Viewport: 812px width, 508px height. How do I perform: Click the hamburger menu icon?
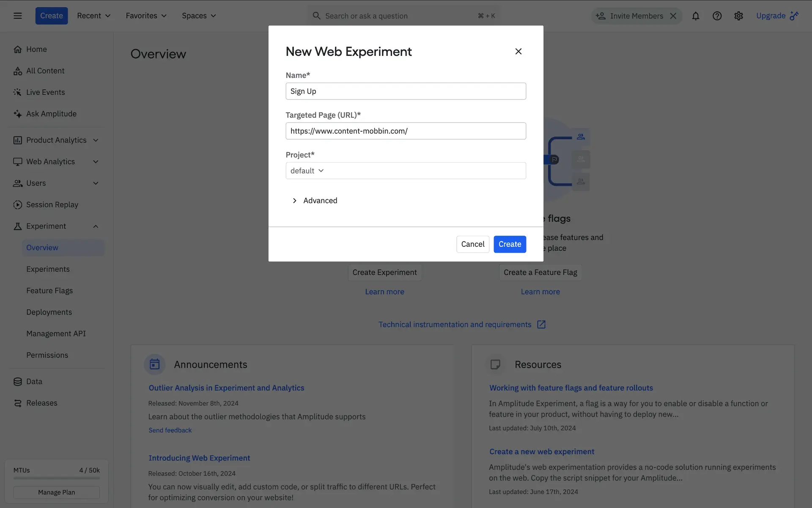(17, 16)
